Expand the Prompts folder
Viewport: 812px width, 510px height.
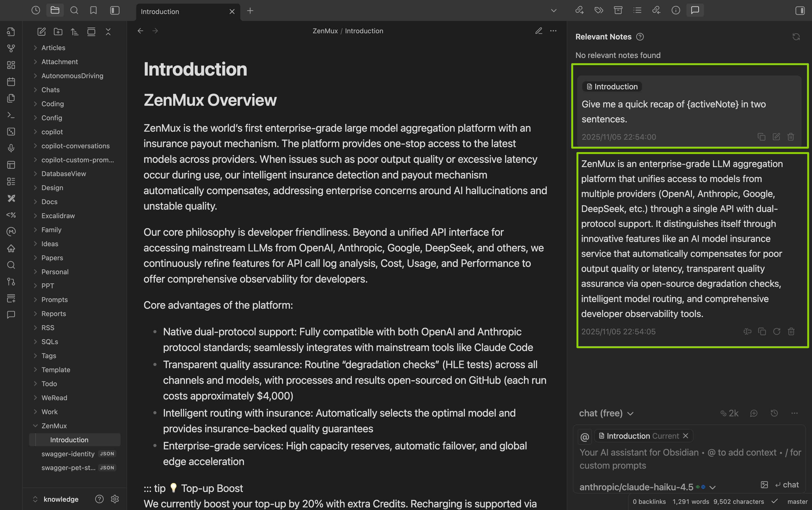55,299
